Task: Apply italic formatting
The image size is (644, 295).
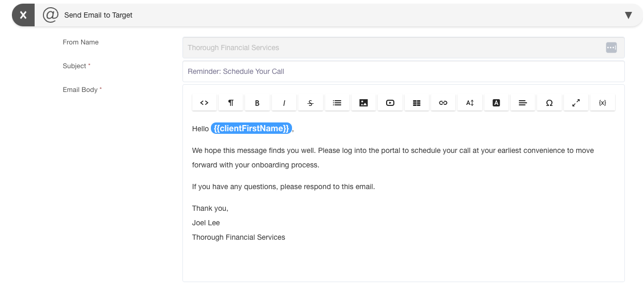Action: pyautogui.click(x=284, y=103)
